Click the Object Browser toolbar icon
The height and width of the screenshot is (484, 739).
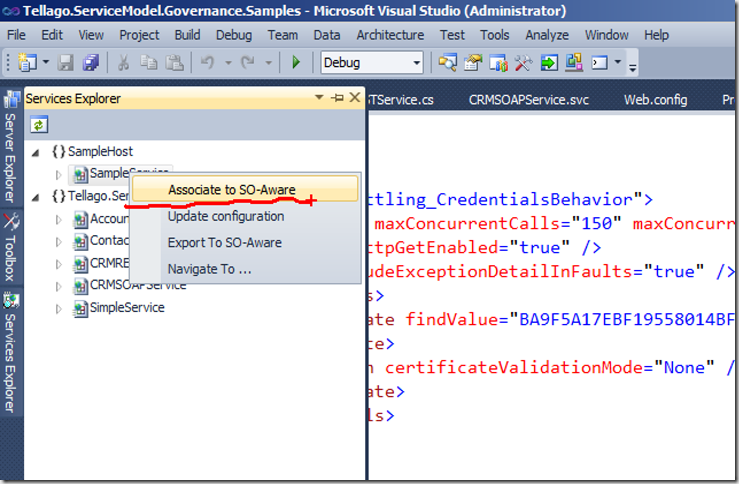click(498, 62)
